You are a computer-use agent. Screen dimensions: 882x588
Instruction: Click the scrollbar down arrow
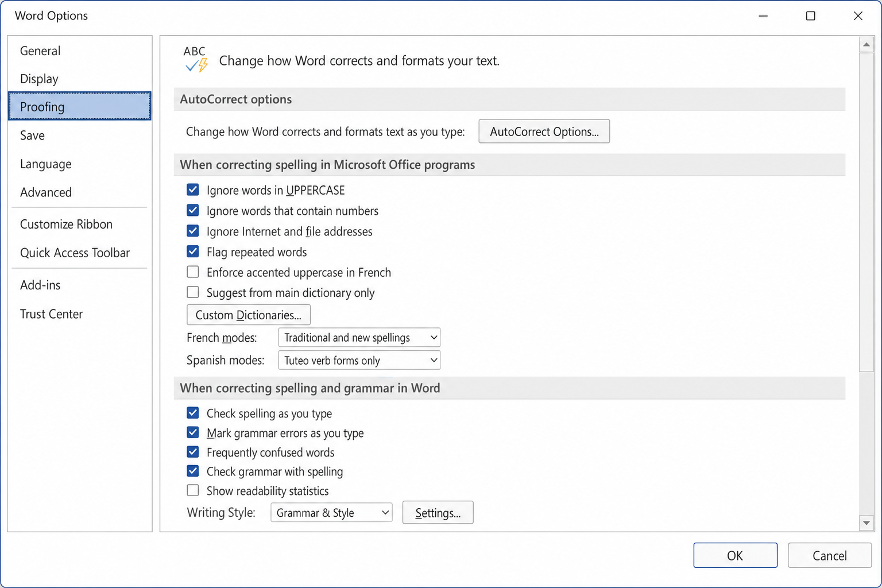pyautogui.click(x=866, y=523)
